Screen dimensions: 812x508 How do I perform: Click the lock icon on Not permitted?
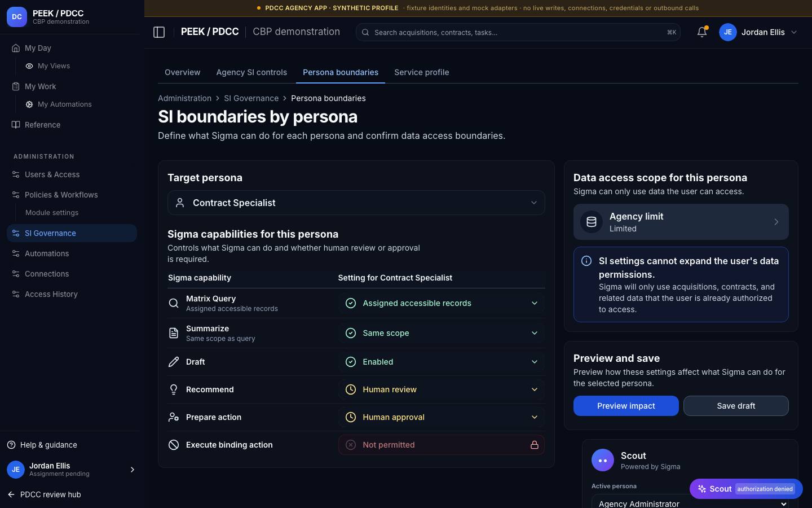pyautogui.click(x=534, y=445)
